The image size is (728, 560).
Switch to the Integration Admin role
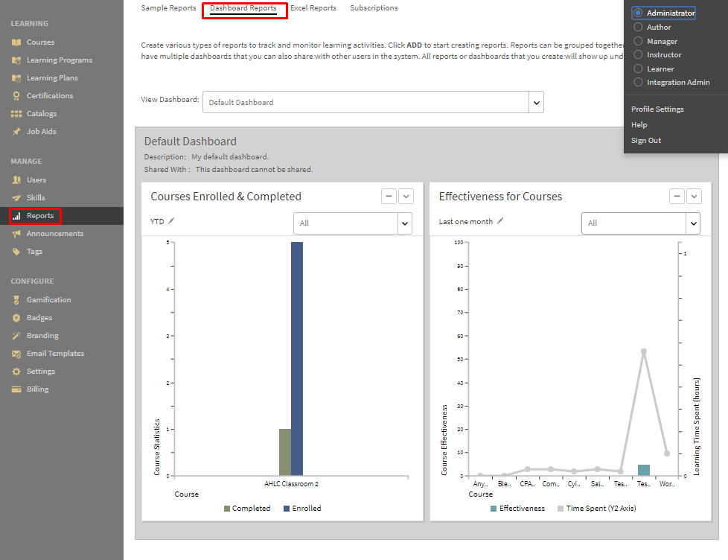[638, 83]
